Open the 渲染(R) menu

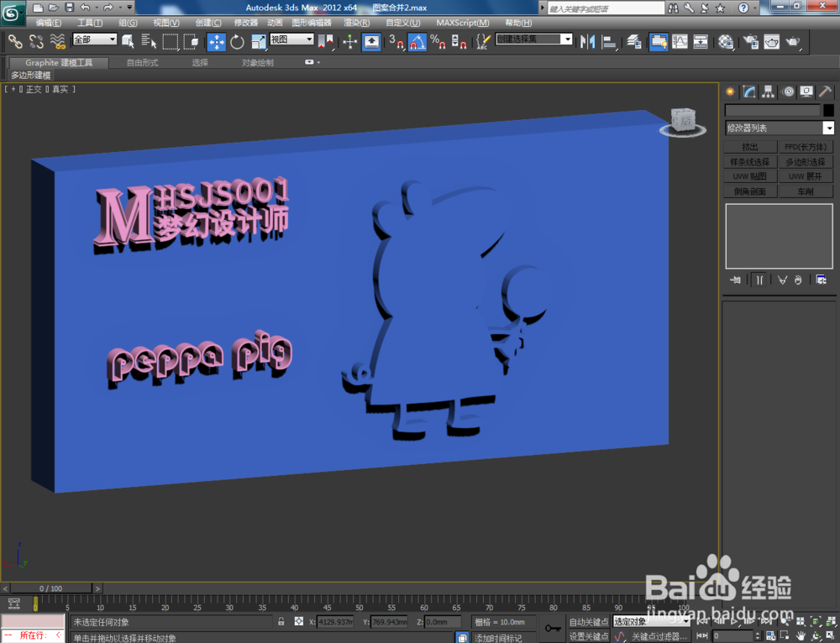click(357, 23)
